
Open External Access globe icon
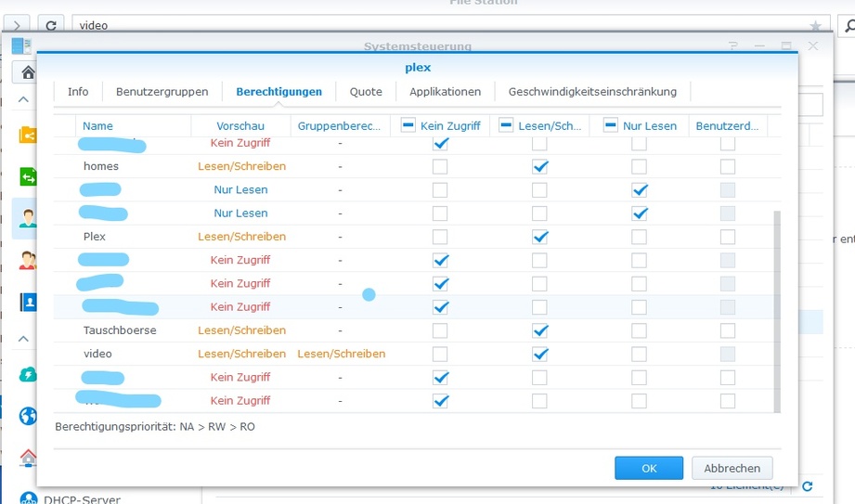point(28,416)
